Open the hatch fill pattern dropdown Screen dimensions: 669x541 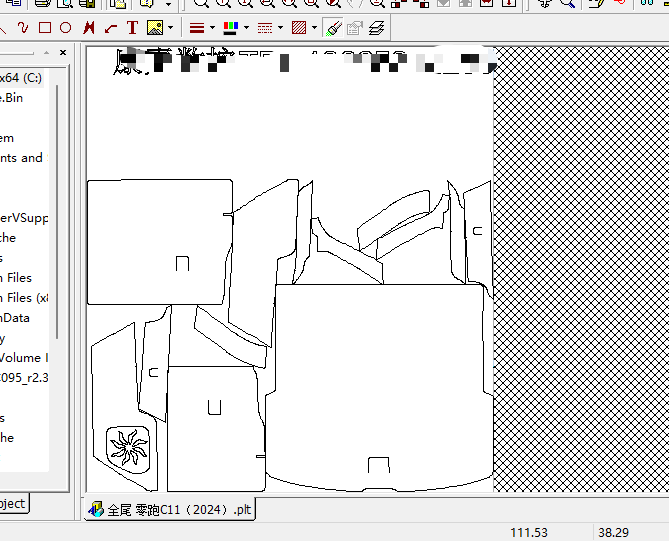[314, 28]
